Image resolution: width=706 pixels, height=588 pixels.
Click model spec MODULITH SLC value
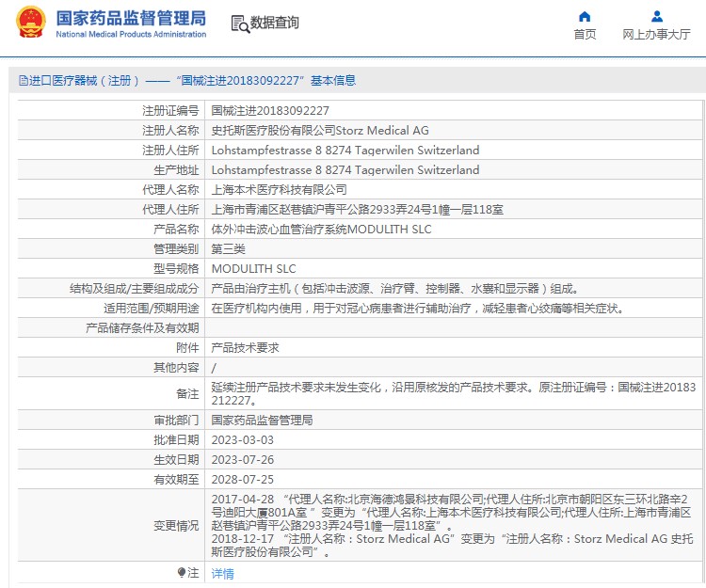coord(253,269)
